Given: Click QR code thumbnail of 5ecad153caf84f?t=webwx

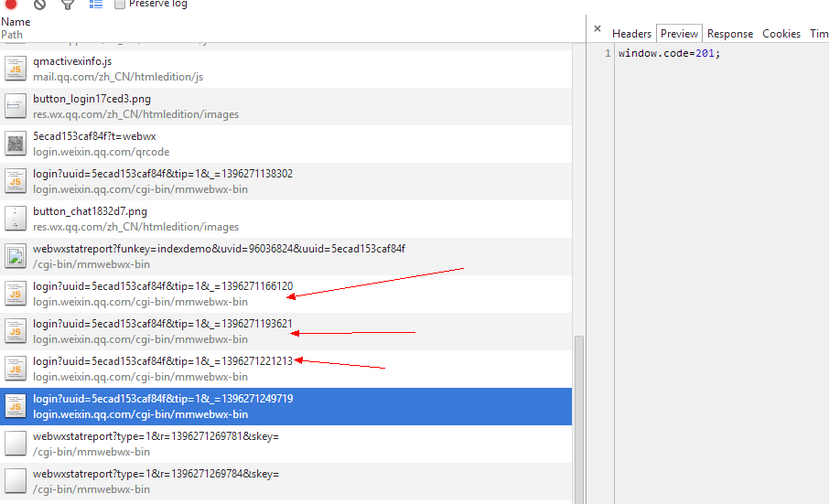Looking at the screenshot, I should pos(16,144).
